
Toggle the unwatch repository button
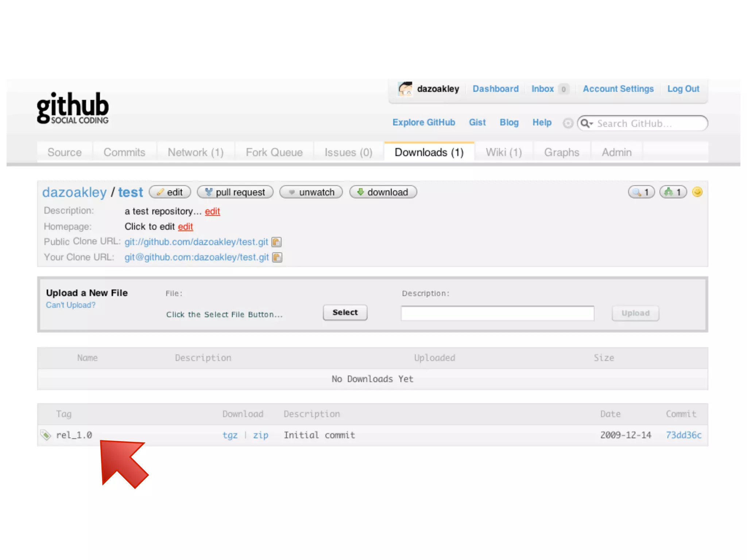[x=311, y=192]
